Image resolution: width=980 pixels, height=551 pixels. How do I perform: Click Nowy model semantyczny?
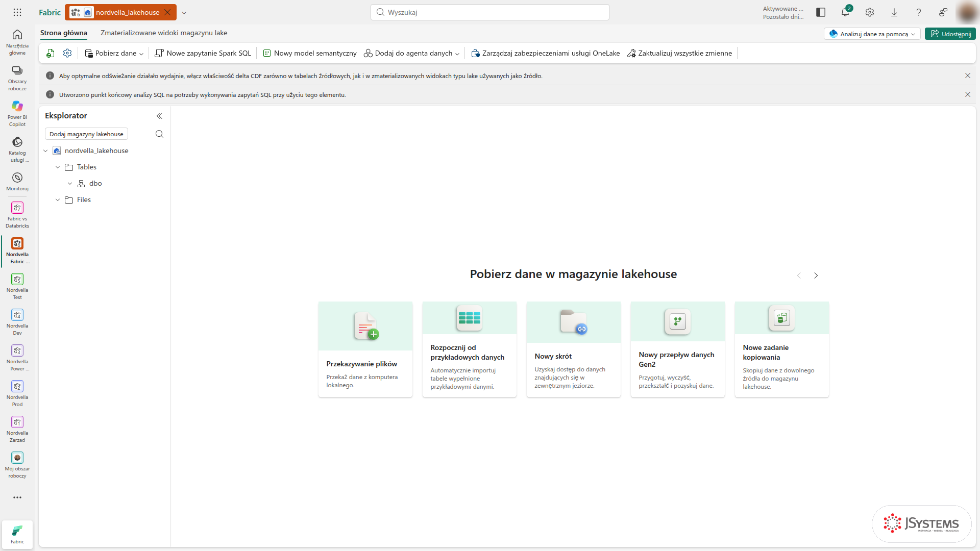tap(310, 53)
